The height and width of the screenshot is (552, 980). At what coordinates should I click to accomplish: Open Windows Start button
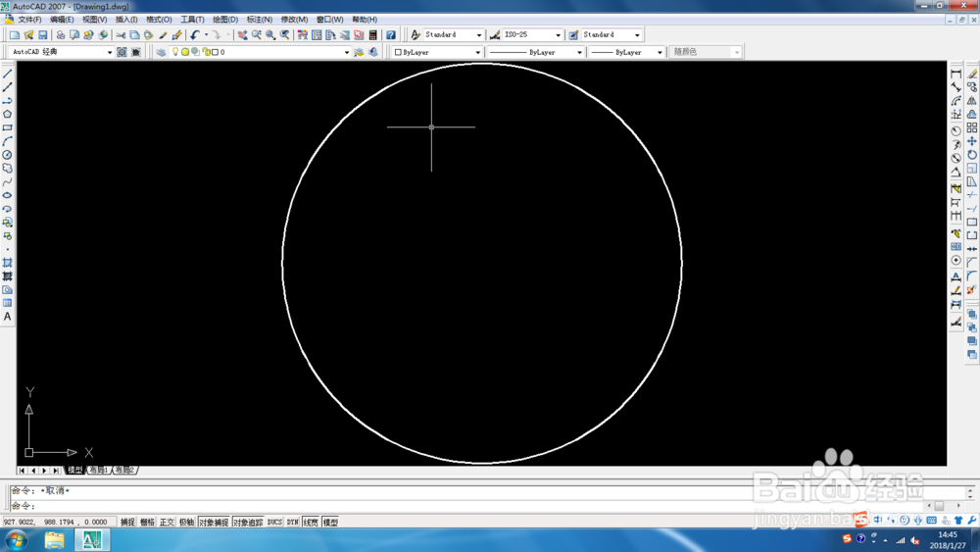coord(16,540)
